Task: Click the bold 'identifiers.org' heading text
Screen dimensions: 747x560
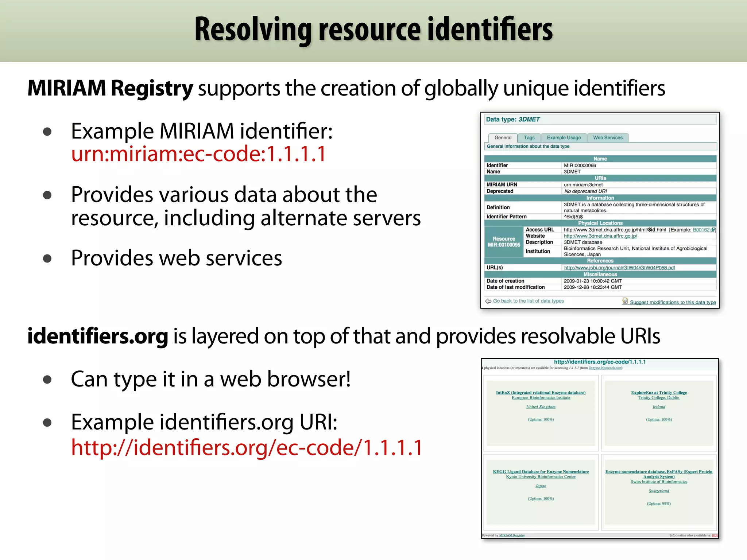Action: point(98,336)
